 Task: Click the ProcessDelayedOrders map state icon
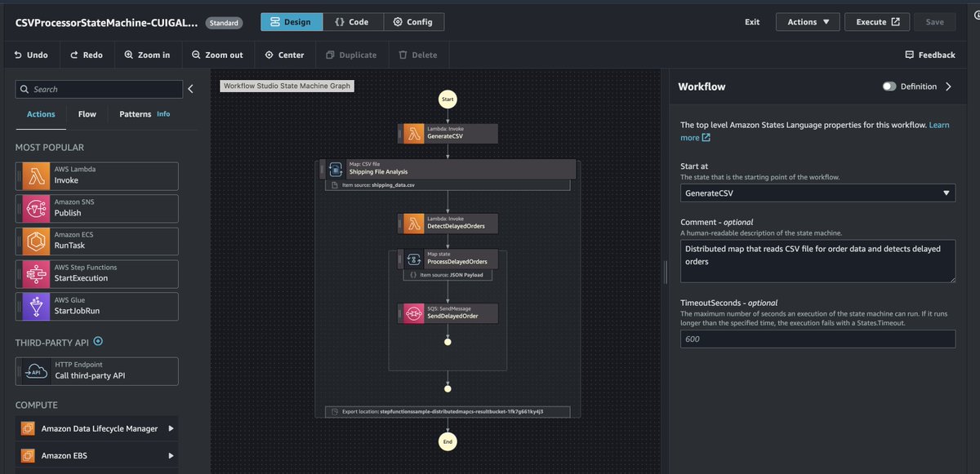(x=413, y=259)
